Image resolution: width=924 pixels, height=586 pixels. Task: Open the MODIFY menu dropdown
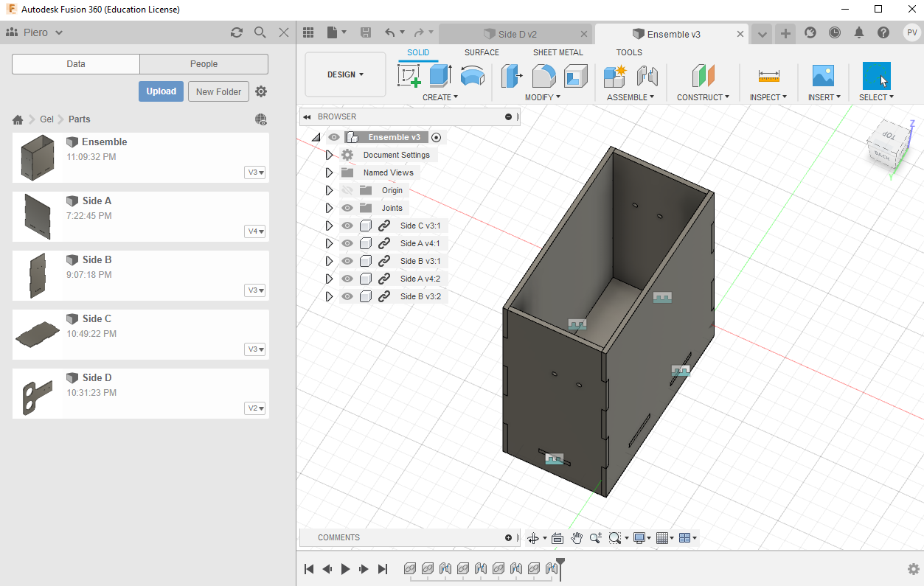pos(543,97)
